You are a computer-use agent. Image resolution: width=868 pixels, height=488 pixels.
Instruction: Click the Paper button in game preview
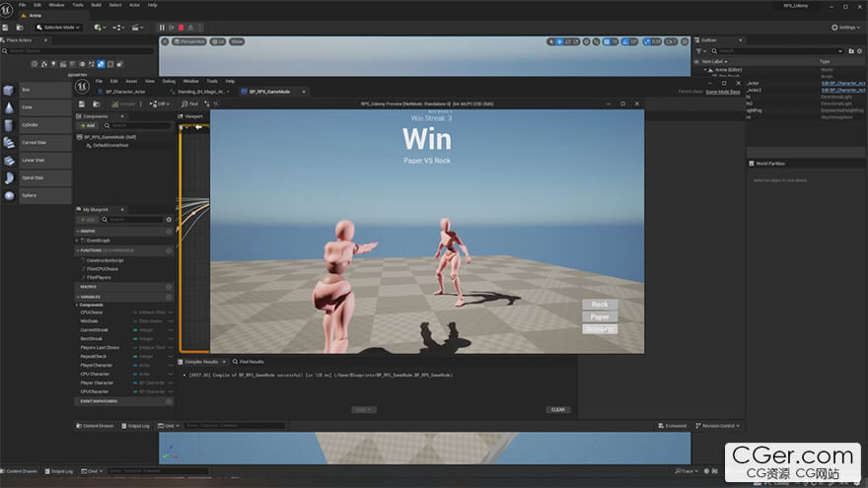pyautogui.click(x=600, y=316)
